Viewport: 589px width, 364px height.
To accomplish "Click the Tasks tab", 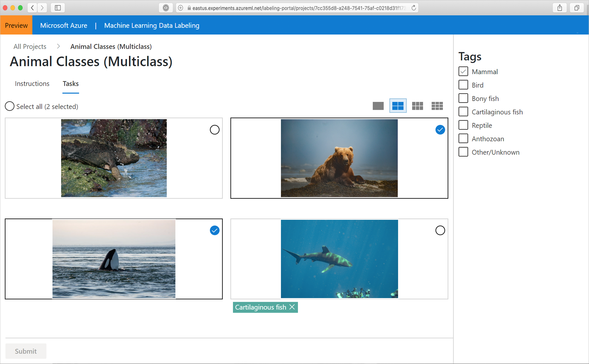I will pos(71,83).
